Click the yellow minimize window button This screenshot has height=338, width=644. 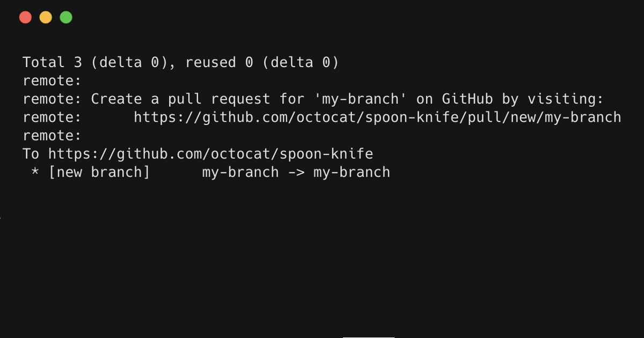(x=46, y=17)
